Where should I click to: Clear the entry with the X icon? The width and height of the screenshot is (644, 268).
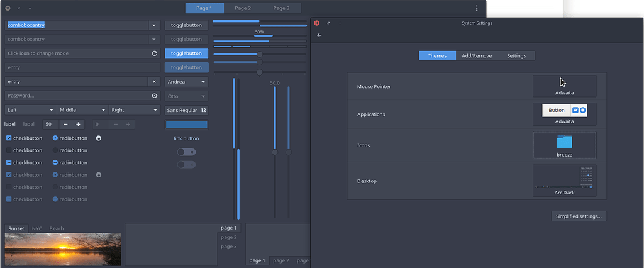[x=155, y=82]
